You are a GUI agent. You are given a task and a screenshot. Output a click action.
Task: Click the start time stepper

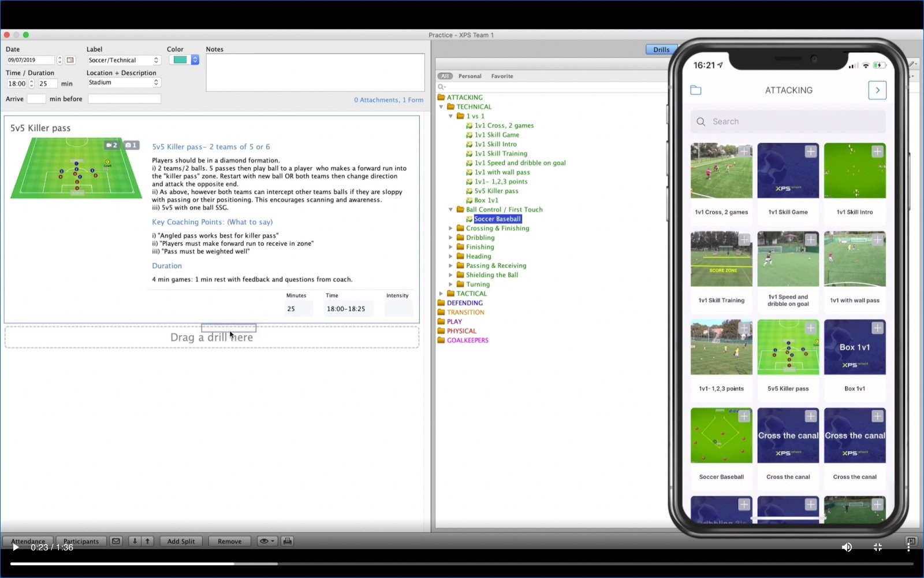pos(31,83)
